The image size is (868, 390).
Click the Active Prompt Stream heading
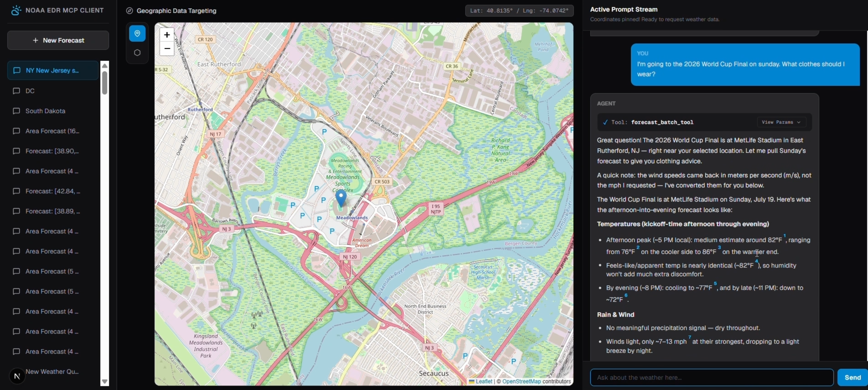(624, 9)
